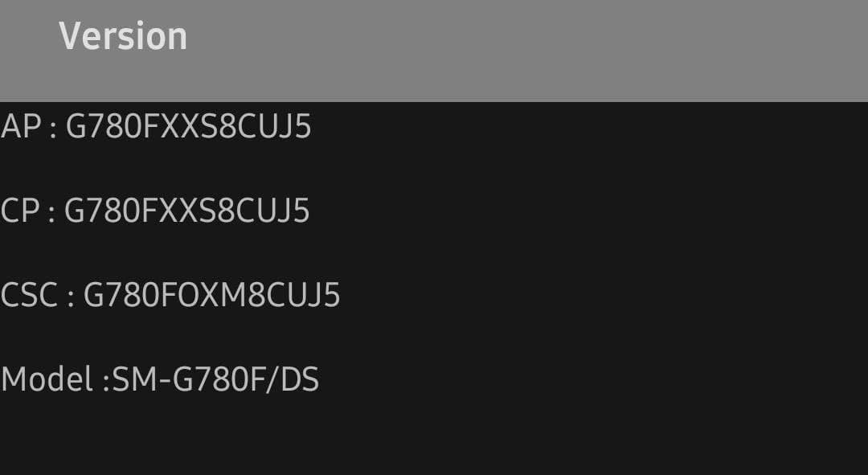Click the CSC value G780FOXM8CUJ5
868x475 pixels.
coord(211,295)
